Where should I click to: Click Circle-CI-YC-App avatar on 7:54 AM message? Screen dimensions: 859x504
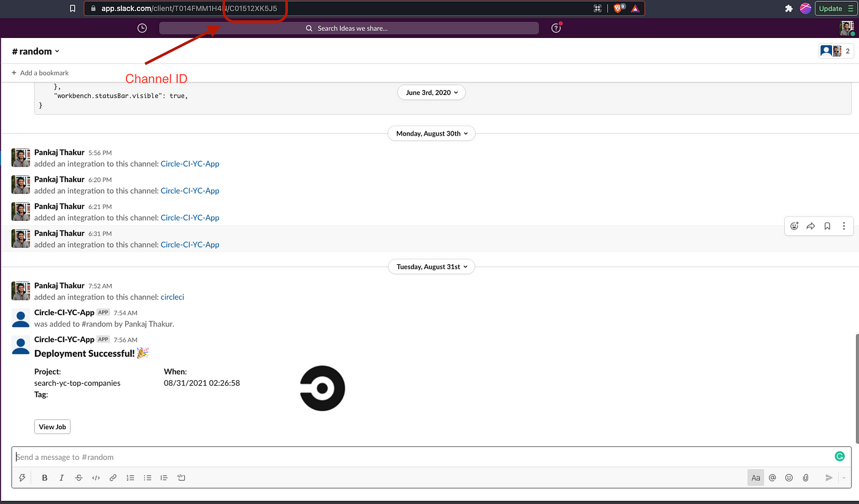pos(21,318)
